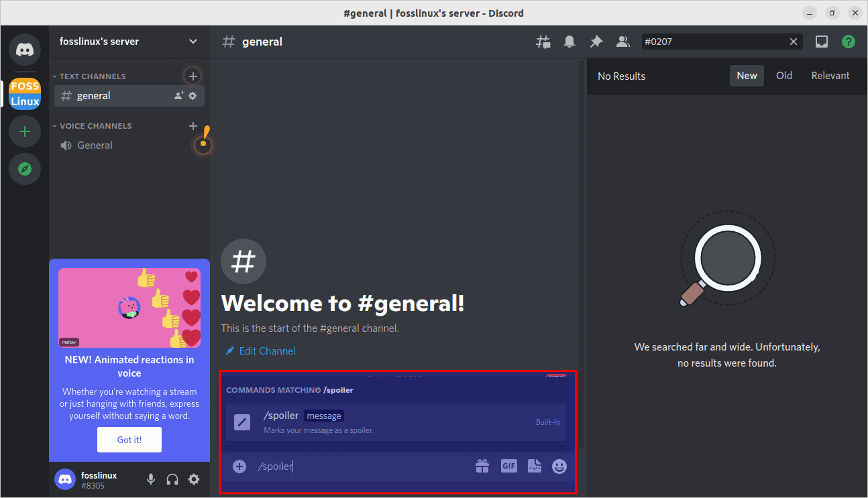This screenshot has width=868, height=498.
Task: Select the FOSS Linux server icon
Action: 25,94
